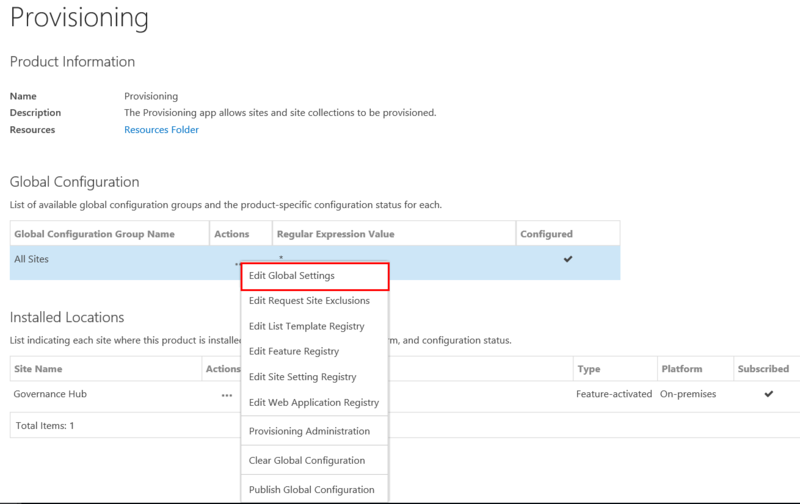The height and width of the screenshot is (504, 800).
Task: Click the Subscribed checkmark for Governance Hub
Action: pyautogui.click(x=768, y=394)
